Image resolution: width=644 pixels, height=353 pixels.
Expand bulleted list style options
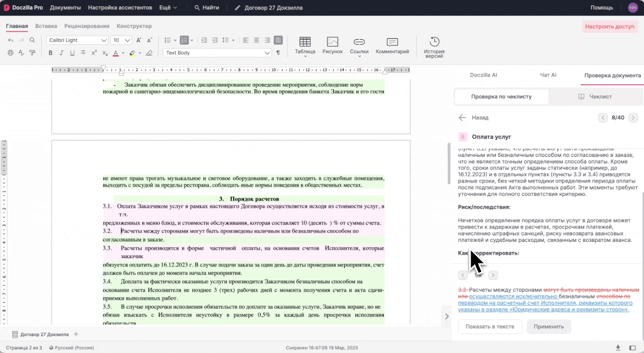click(175, 40)
